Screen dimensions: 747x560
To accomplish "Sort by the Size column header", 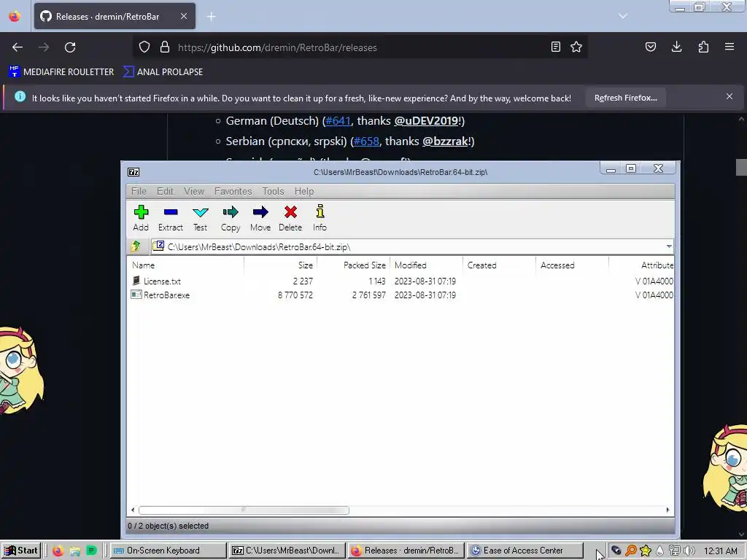I will [281, 265].
